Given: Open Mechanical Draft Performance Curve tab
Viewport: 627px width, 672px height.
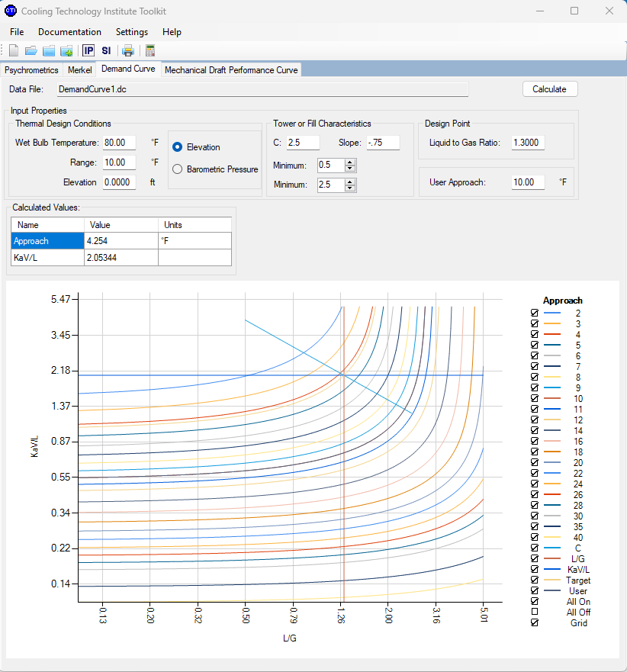Looking at the screenshot, I should click(231, 70).
